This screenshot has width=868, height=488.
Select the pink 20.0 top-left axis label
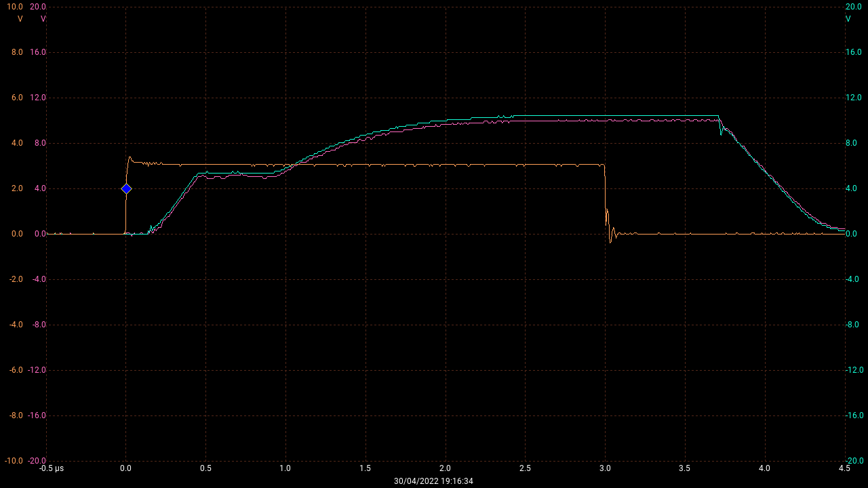coord(38,7)
